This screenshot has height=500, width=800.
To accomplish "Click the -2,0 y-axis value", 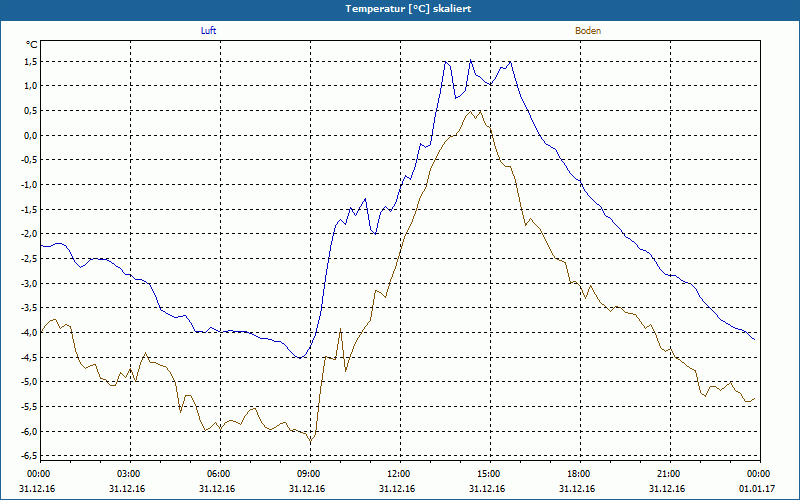I will pos(30,234).
